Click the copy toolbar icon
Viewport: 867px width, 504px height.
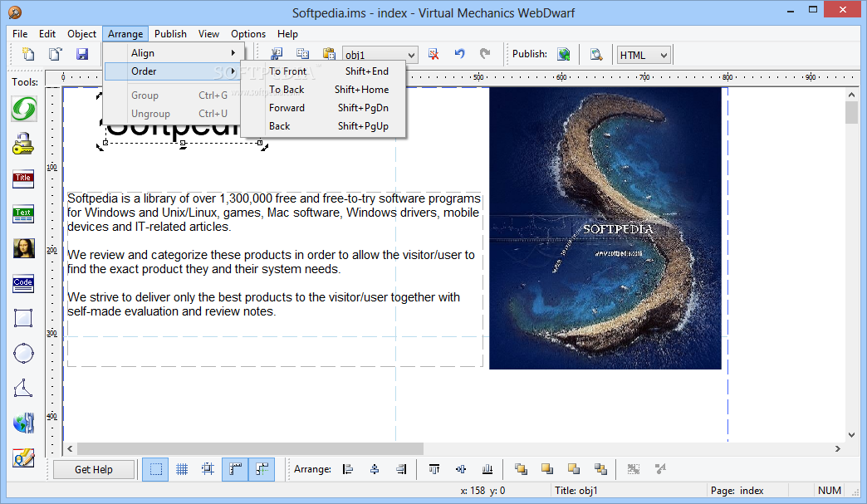pos(302,54)
